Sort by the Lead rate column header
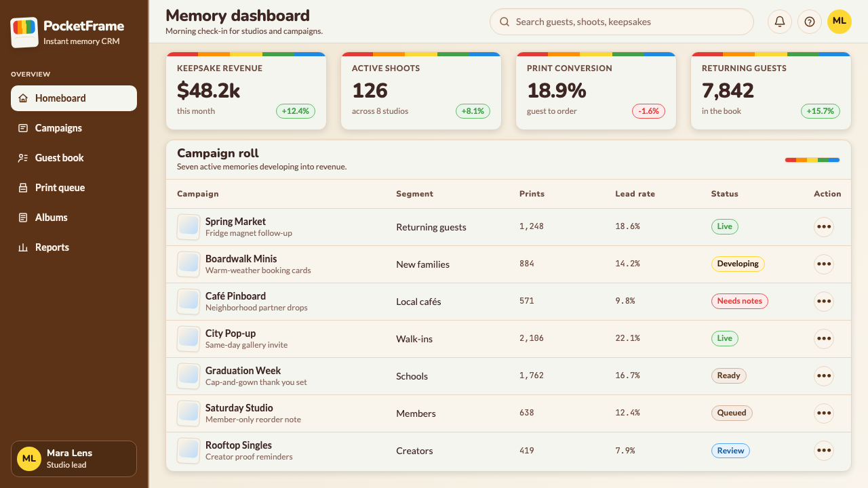 (x=635, y=194)
